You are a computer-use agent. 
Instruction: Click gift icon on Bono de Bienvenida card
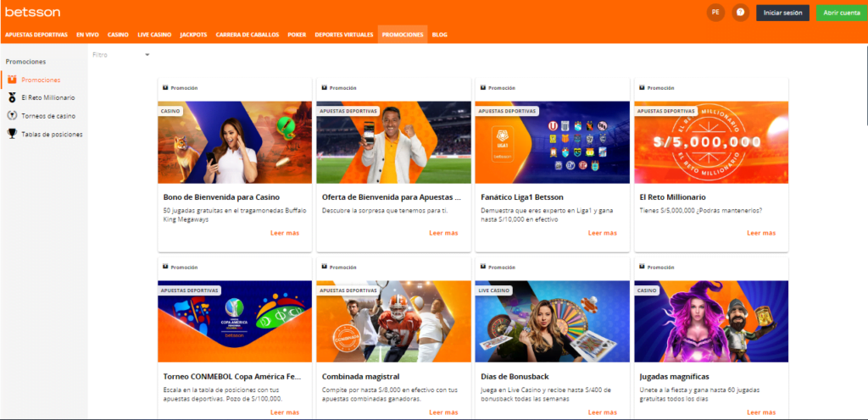(x=165, y=88)
